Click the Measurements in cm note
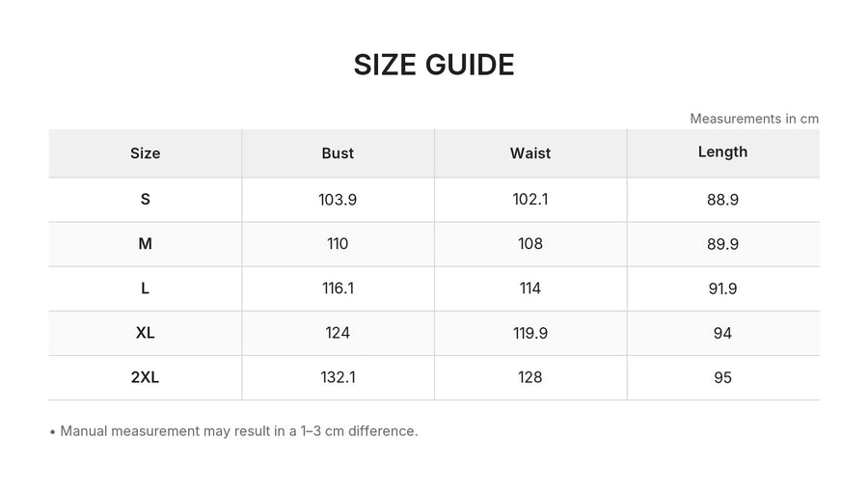The width and height of the screenshot is (868, 495). [754, 119]
